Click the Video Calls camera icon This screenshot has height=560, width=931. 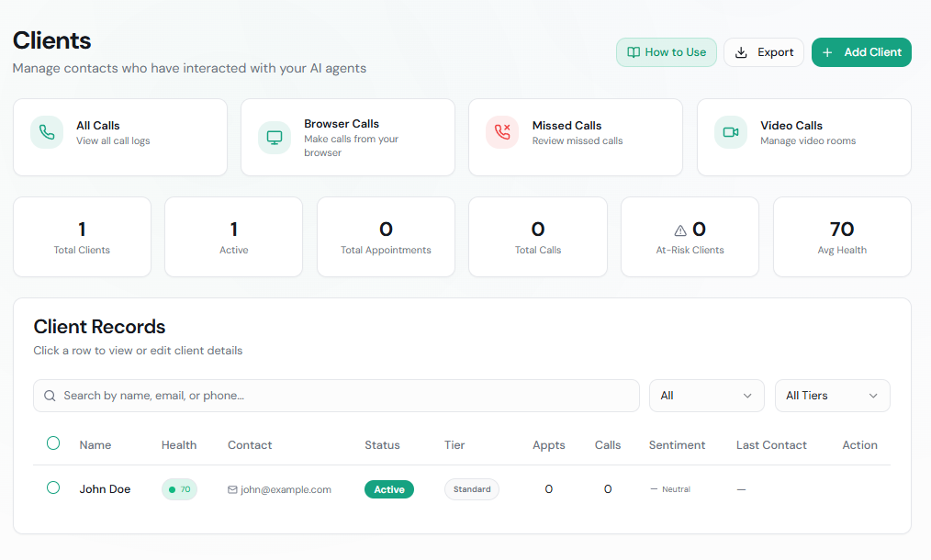(730, 132)
